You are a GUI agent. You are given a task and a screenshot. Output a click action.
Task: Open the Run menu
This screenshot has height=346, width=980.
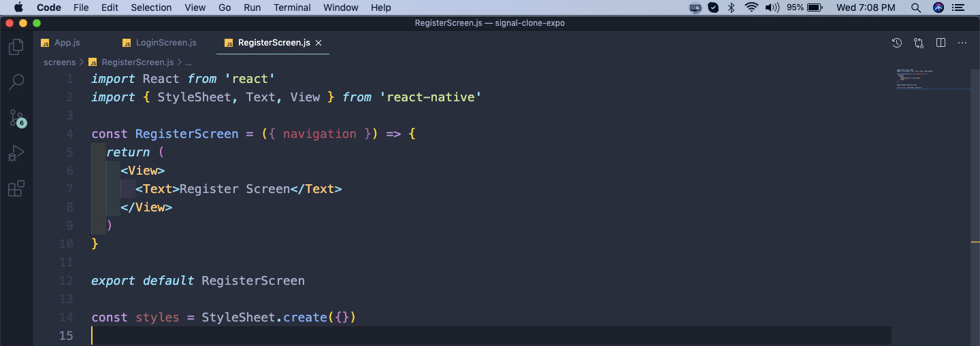click(252, 7)
